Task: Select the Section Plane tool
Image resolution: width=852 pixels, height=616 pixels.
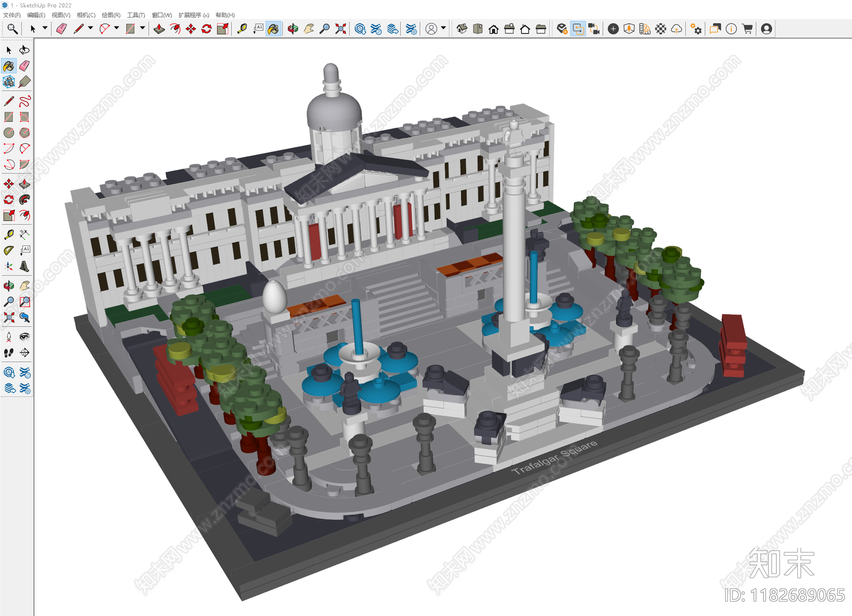Action: pos(24,353)
